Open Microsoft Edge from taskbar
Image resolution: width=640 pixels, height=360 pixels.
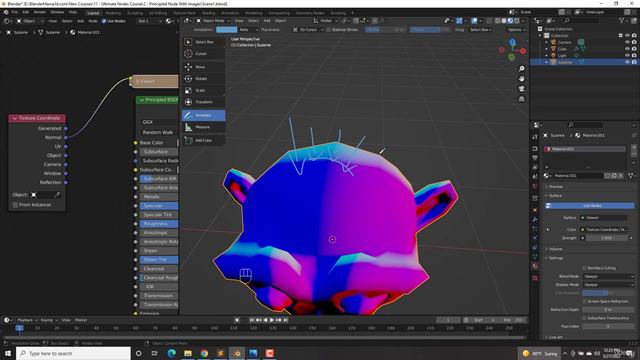pyautogui.click(x=171, y=353)
